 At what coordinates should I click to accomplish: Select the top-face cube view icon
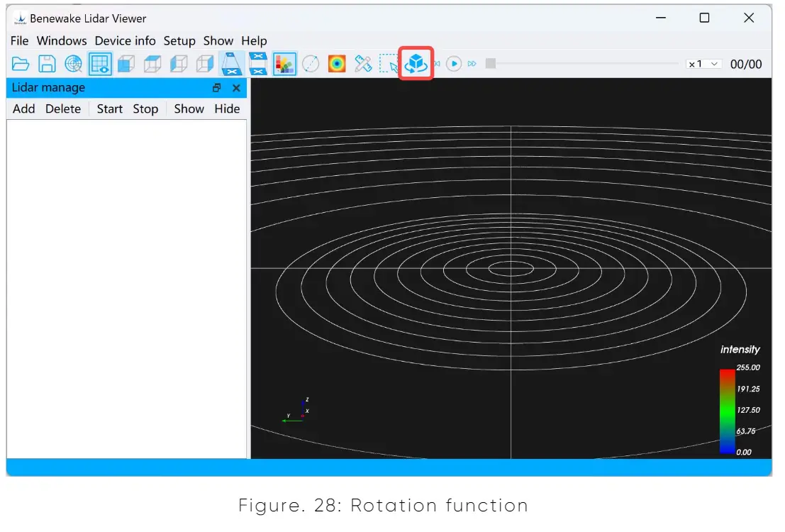point(152,64)
